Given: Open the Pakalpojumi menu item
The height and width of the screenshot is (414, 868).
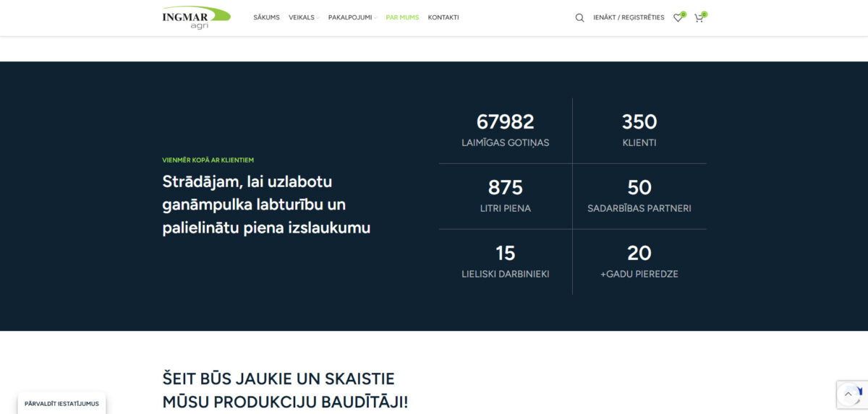Looking at the screenshot, I should tap(350, 17).
